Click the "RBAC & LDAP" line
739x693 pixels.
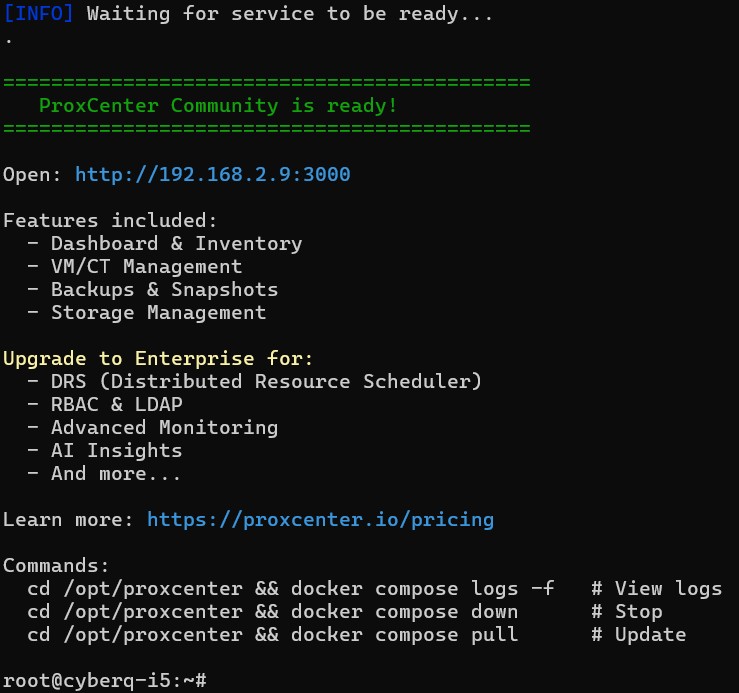(116, 405)
